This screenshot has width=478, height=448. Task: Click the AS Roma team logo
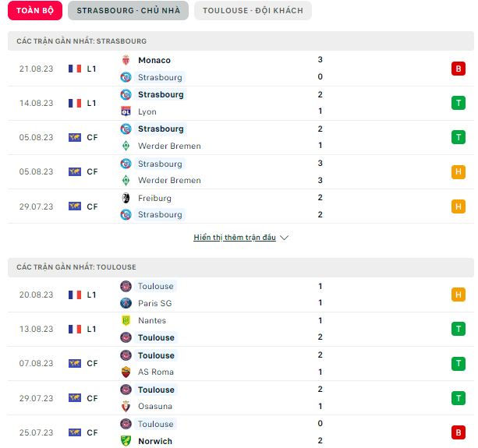(126, 372)
